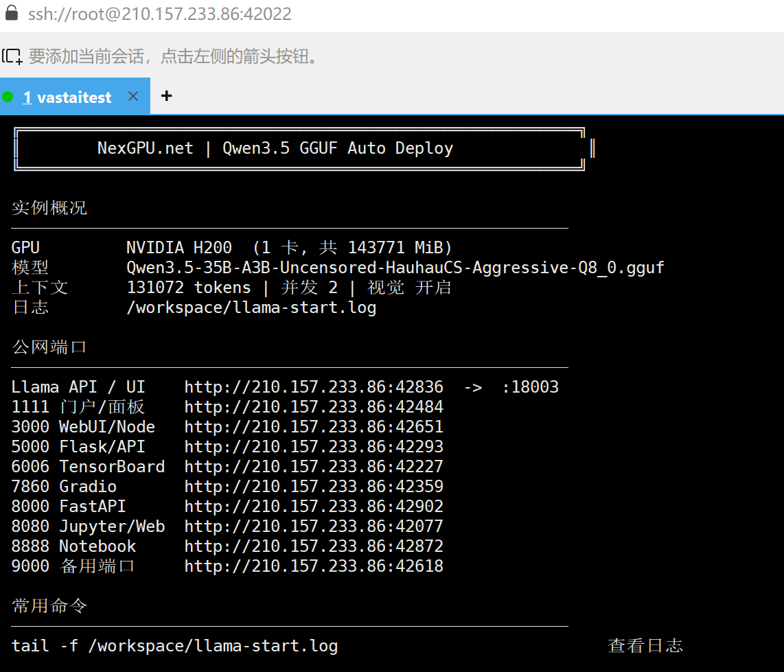Click the tail -f llama-start.log command
784x672 pixels.
pyautogui.click(x=174, y=646)
